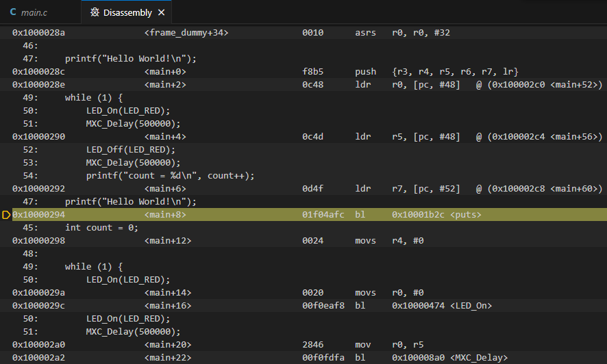Click the asrs r0, r0, #32 instruction

tap(402, 32)
